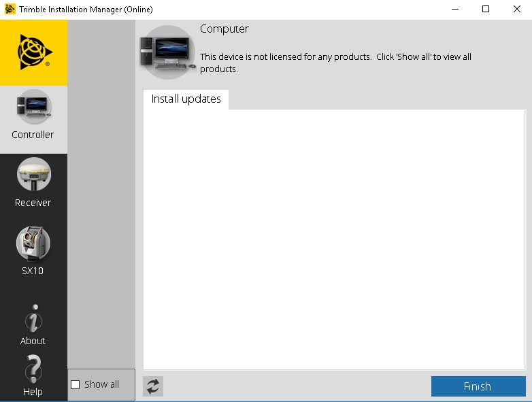Switch to the Install updates tab
The height and width of the screenshot is (402, 532).
[x=186, y=99]
